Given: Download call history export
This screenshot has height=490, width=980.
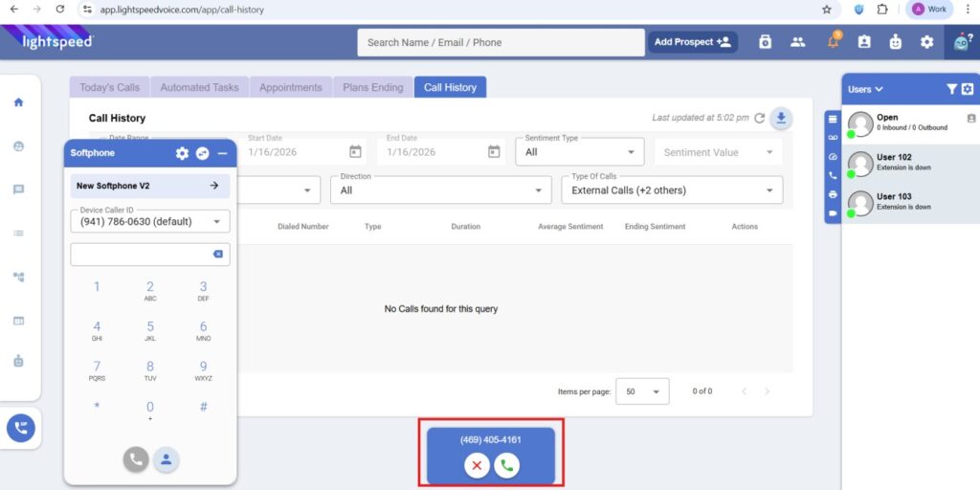Looking at the screenshot, I should (x=782, y=118).
